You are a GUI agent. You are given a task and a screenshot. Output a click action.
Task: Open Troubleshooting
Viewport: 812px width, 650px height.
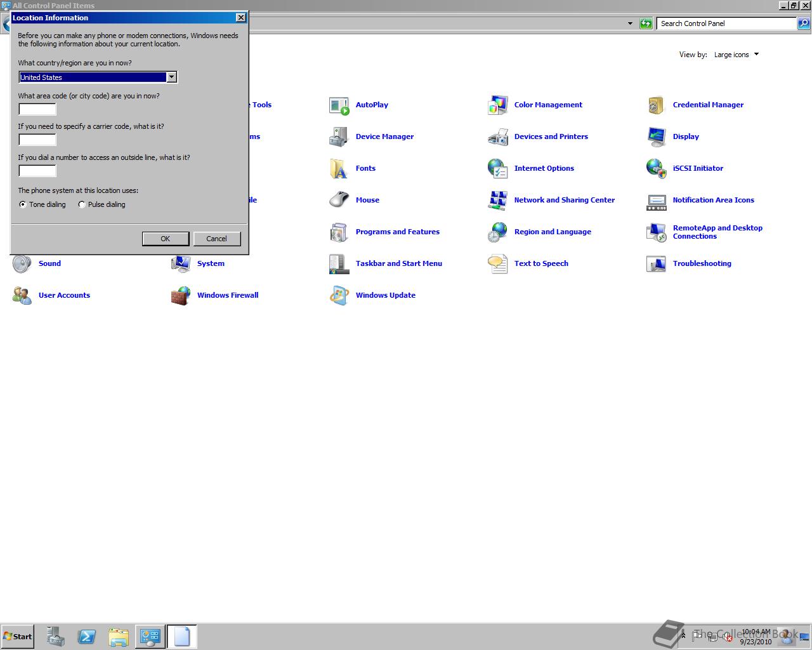688,263
